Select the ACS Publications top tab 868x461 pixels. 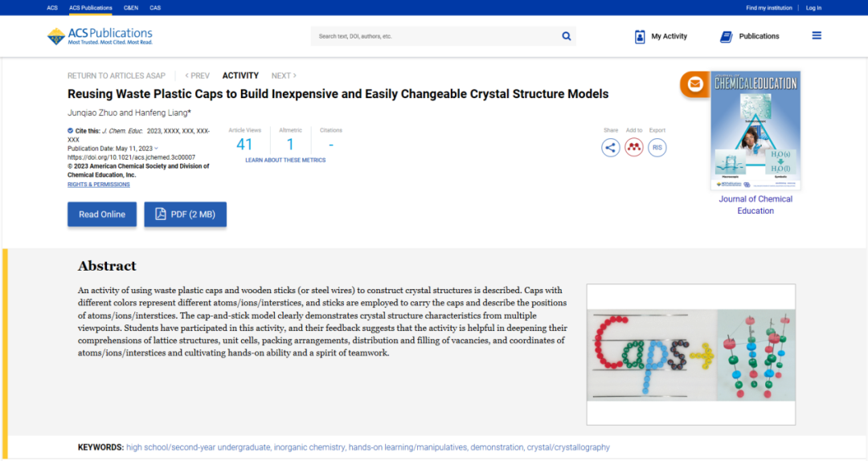90,8
